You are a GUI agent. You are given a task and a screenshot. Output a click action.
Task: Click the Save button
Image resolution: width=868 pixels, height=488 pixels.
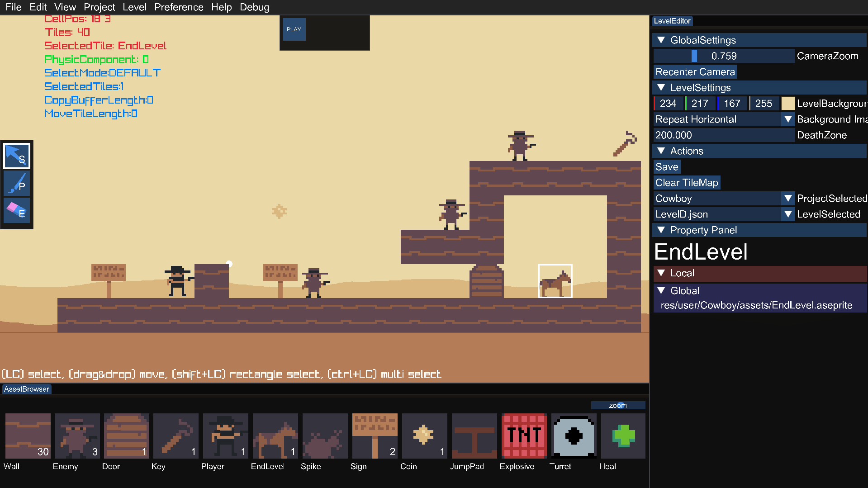[x=667, y=167]
